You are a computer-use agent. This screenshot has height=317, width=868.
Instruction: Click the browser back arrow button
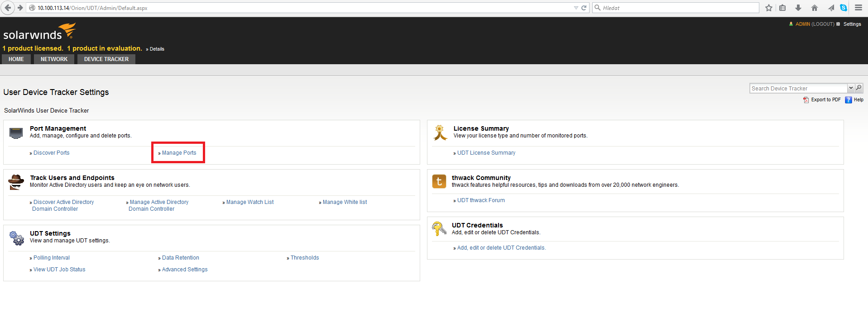(x=8, y=8)
